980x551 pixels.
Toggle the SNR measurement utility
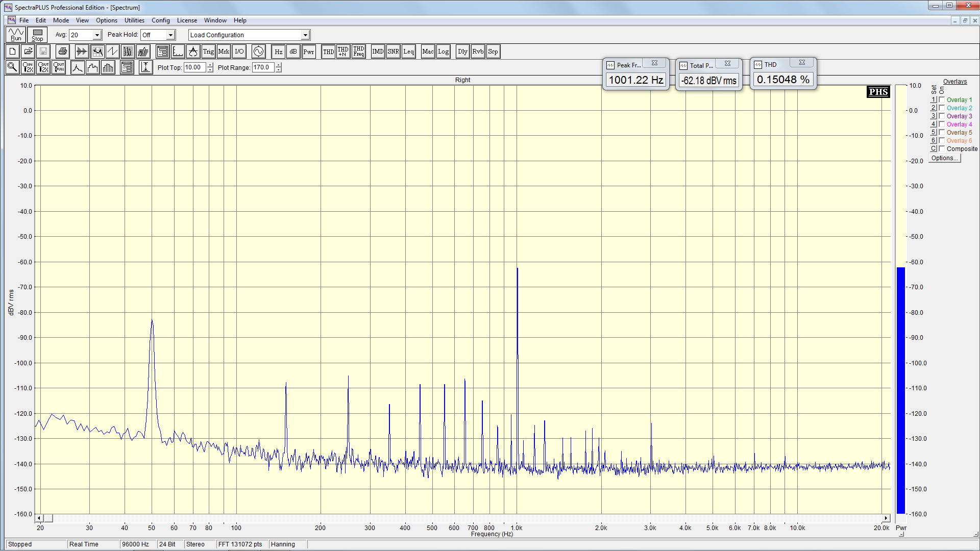click(394, 52)
